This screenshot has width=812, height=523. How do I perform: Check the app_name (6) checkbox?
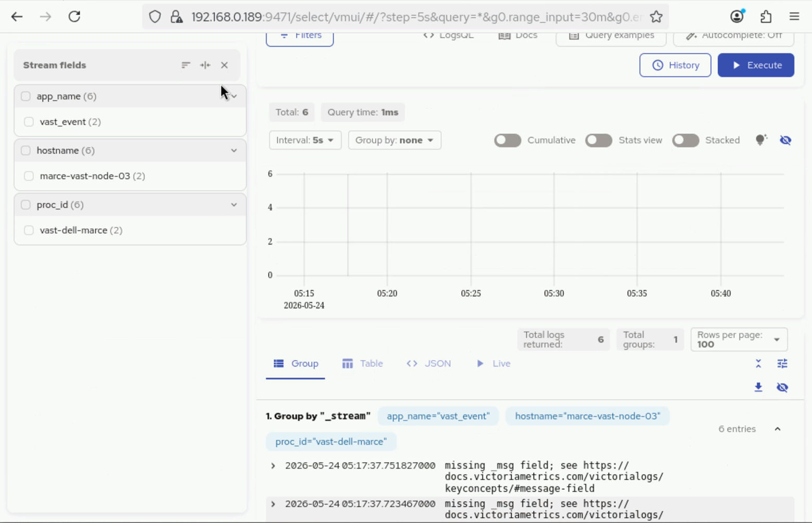[26, 96]
